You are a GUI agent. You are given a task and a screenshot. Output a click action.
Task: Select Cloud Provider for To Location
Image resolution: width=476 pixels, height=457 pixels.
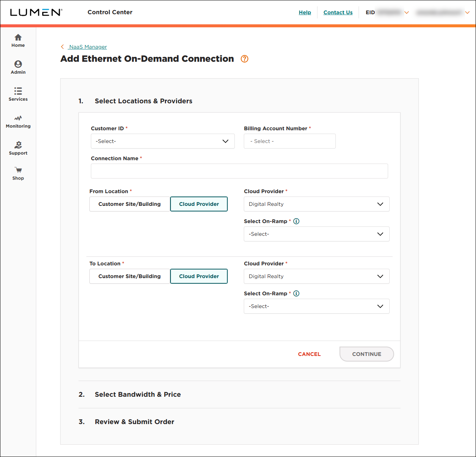click(199, 276)
